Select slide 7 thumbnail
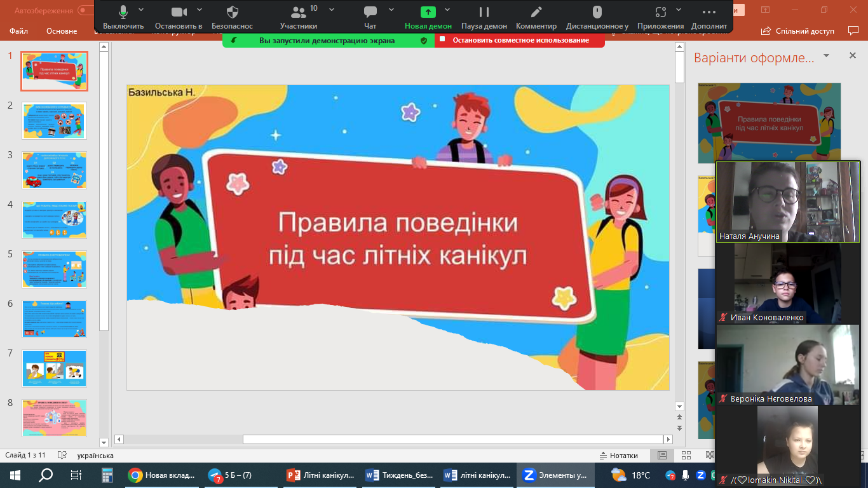 55,369
